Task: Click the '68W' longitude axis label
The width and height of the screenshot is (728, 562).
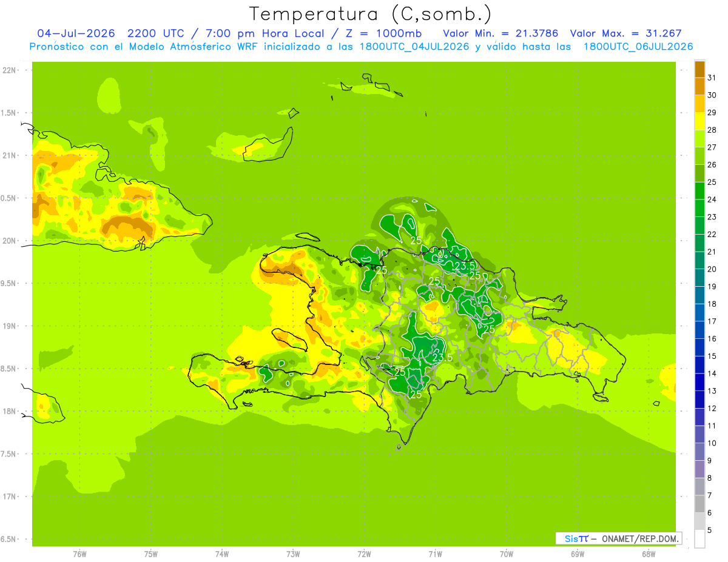Action: [x=649, y=554]
